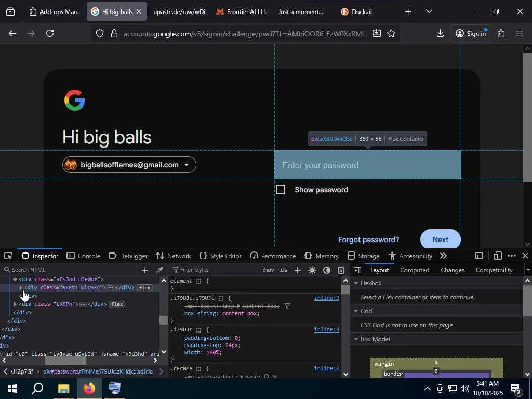
Task: Toggle flex badge on aXBtI div
Action: [144, 288]
